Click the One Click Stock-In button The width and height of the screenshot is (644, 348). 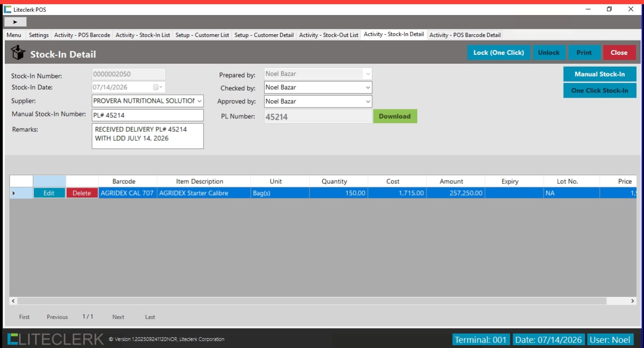pos(599,91)
